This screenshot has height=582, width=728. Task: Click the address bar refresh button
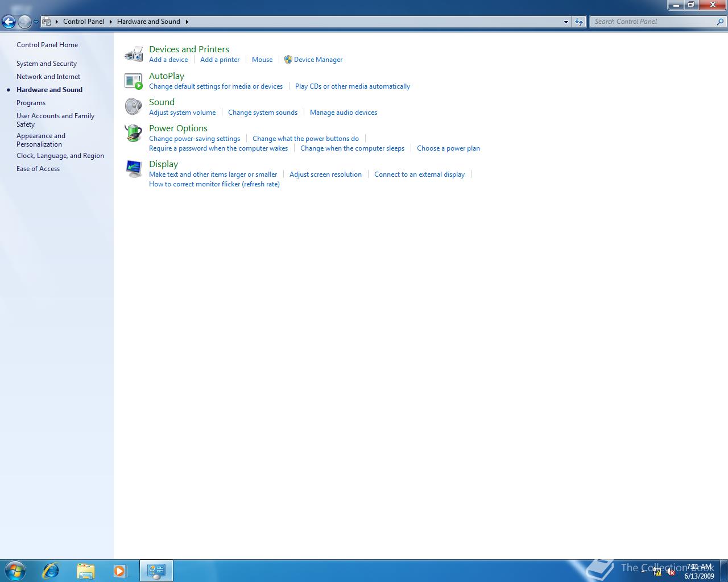tap(579, 22)
